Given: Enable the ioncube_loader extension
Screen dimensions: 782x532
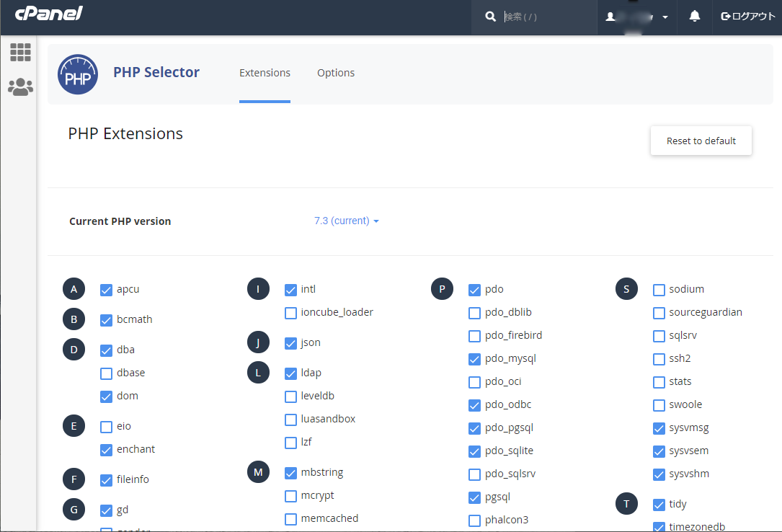Looking at the screenshot, I should coord(290,313).
